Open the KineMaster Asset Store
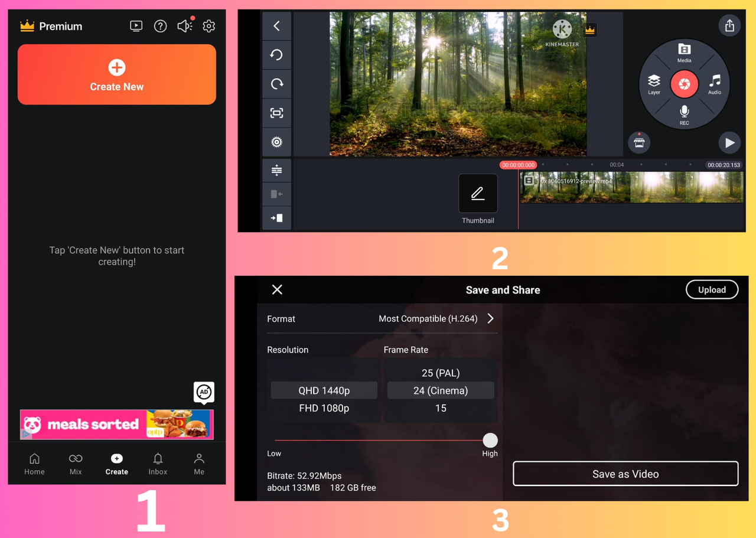756x538 pixels. pyautogui.click(x=639, y=142)
